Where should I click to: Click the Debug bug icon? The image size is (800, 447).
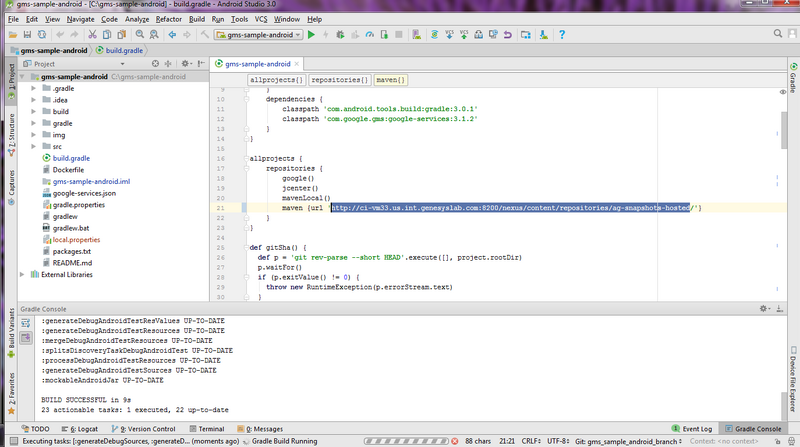pos(340,35)
